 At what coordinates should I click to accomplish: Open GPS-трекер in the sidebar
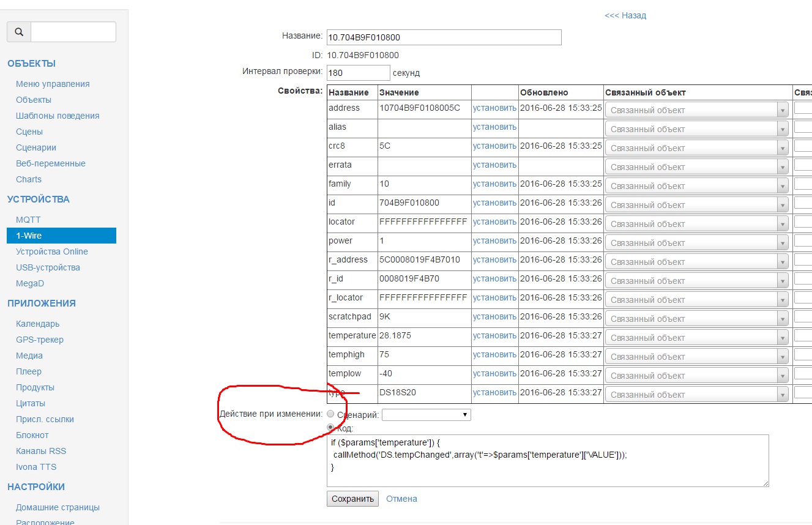click(40, 340)
